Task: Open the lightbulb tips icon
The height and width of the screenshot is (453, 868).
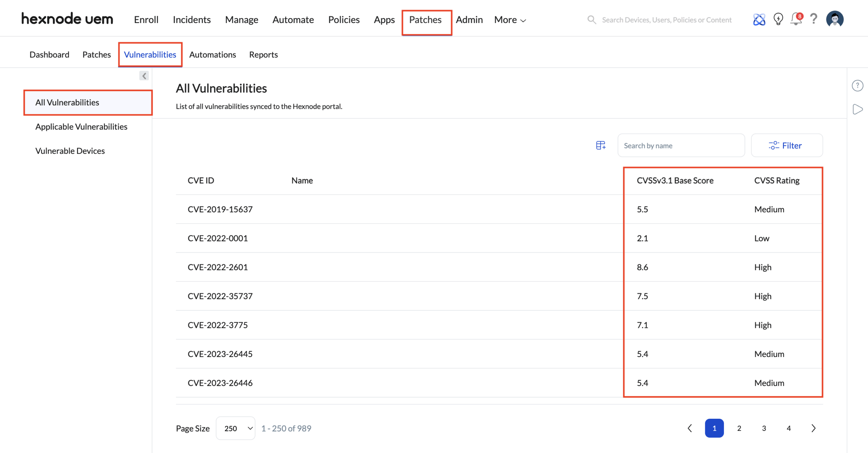Action: tap(778, 19)
